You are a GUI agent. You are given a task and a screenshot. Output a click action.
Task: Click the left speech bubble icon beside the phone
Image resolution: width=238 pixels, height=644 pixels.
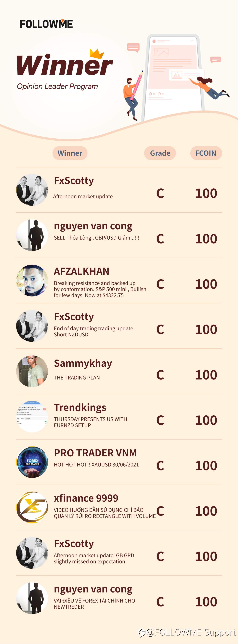pyautogui.click(x=133, y=47)
